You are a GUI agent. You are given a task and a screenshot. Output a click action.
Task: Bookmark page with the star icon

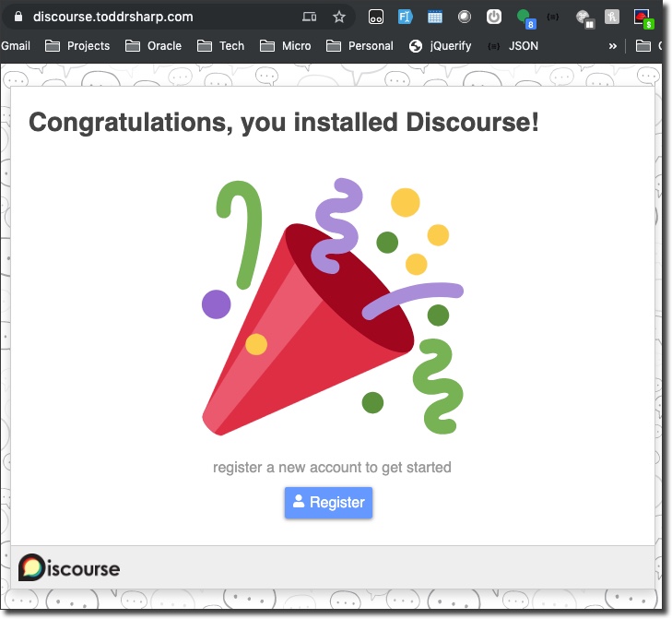click(x=339, y=17)
